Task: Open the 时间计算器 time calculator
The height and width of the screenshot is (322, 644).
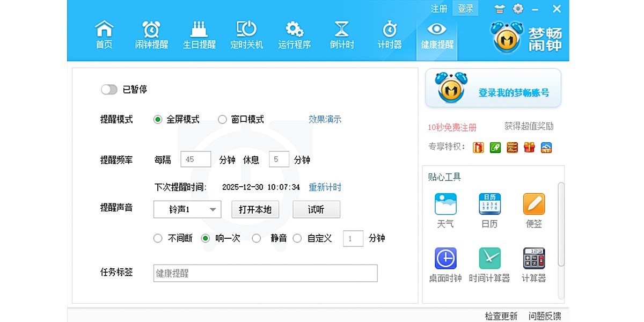Action: (489, 262)
